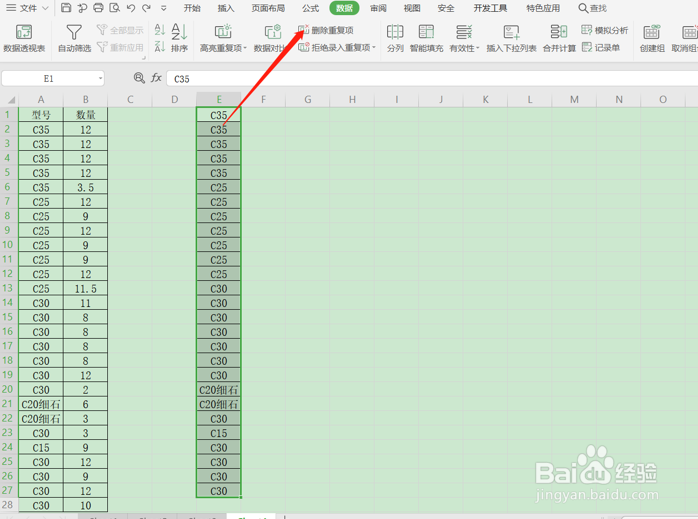Click the Select All corner triangle

10,100
